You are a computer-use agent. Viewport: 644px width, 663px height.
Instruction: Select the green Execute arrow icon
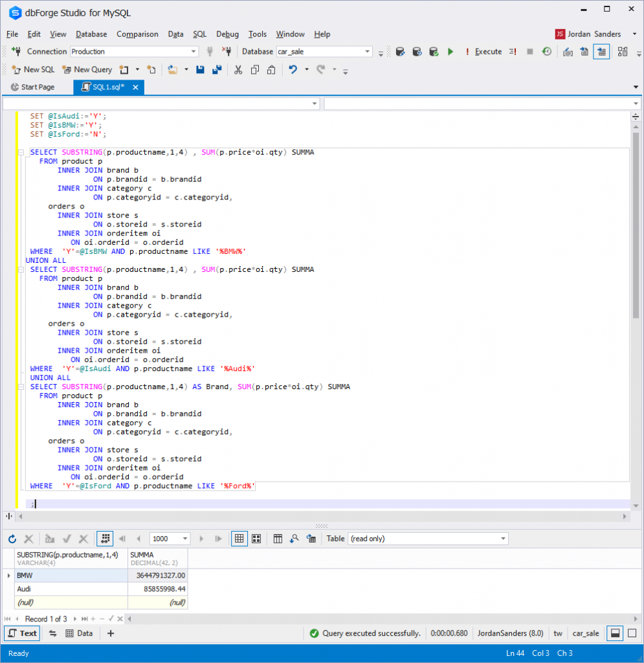coord(450,51)
